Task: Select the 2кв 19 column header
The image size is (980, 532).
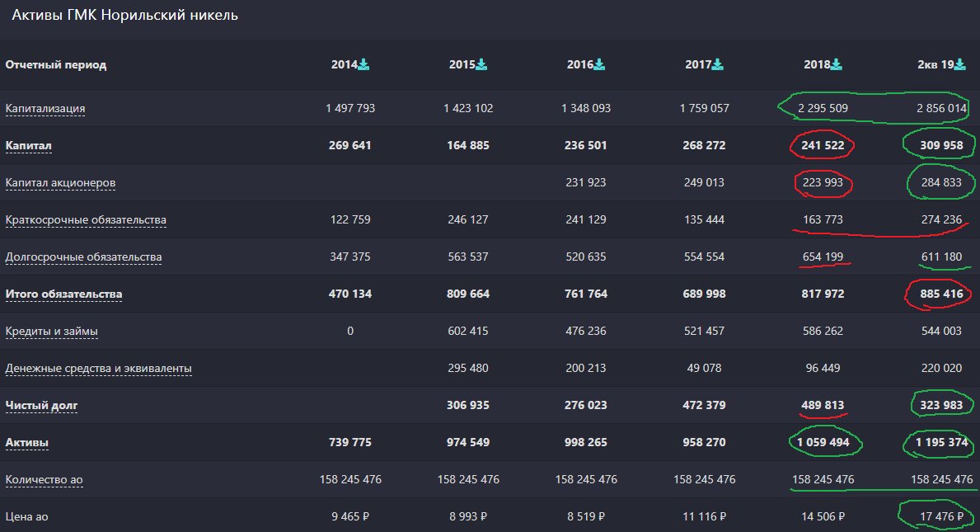Action: [x=935, y=64]
